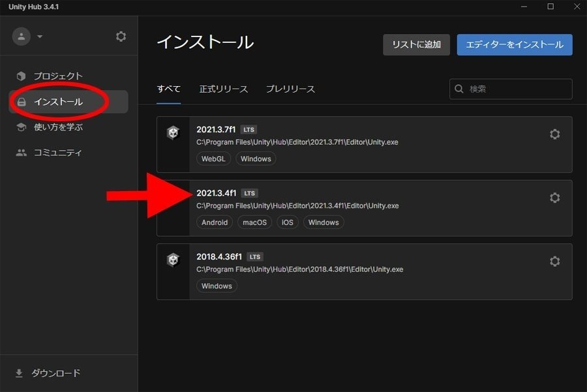Click the 2021.3.4f1 install path
587x392 pixels.
pos(297,206)
